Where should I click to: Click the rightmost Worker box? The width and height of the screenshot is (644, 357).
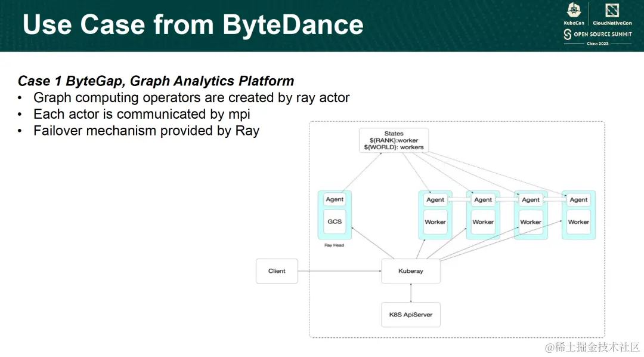coord(578,221)
